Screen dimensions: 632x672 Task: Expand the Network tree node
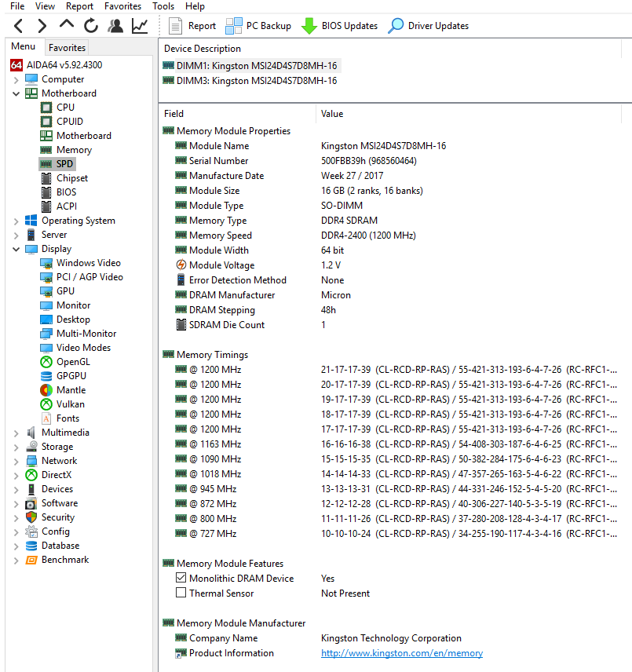16,462
